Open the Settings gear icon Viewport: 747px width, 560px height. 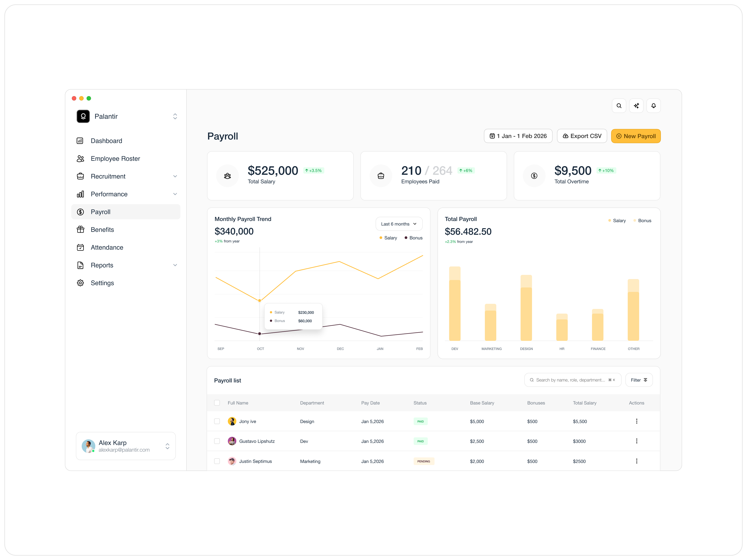click(80, 283)
